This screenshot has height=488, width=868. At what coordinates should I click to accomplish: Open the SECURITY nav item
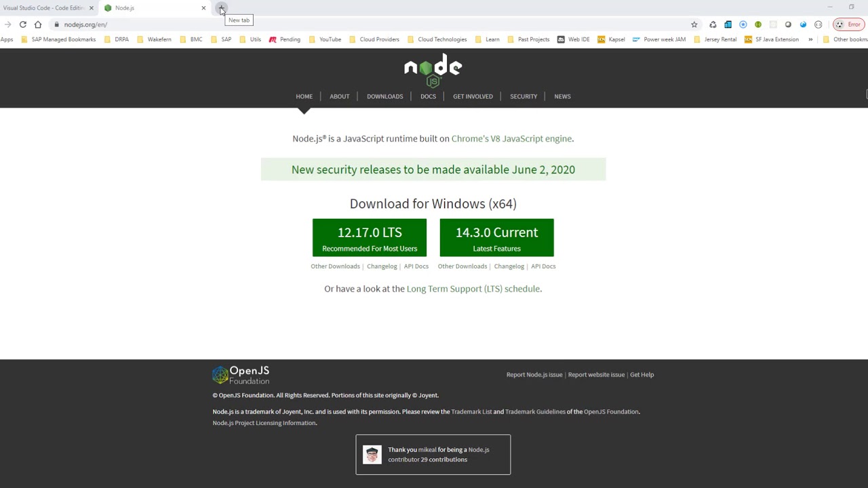[524, 96]
